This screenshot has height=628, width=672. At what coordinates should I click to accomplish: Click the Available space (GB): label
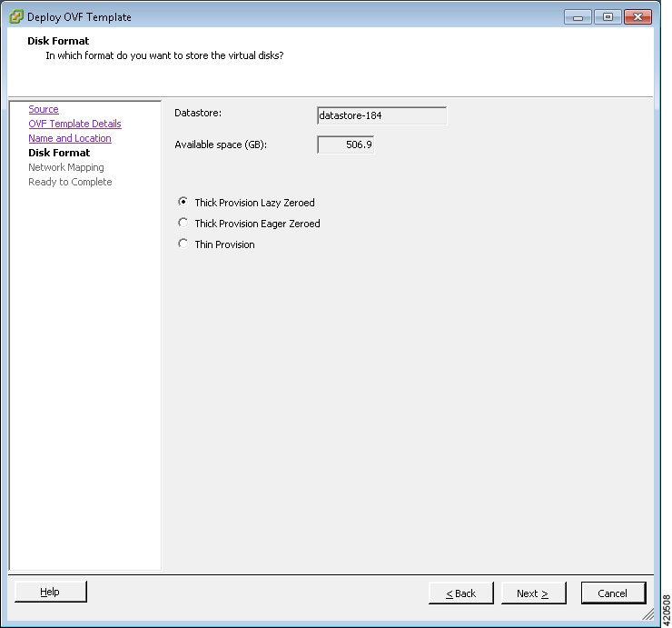click(x=221, y=145)
